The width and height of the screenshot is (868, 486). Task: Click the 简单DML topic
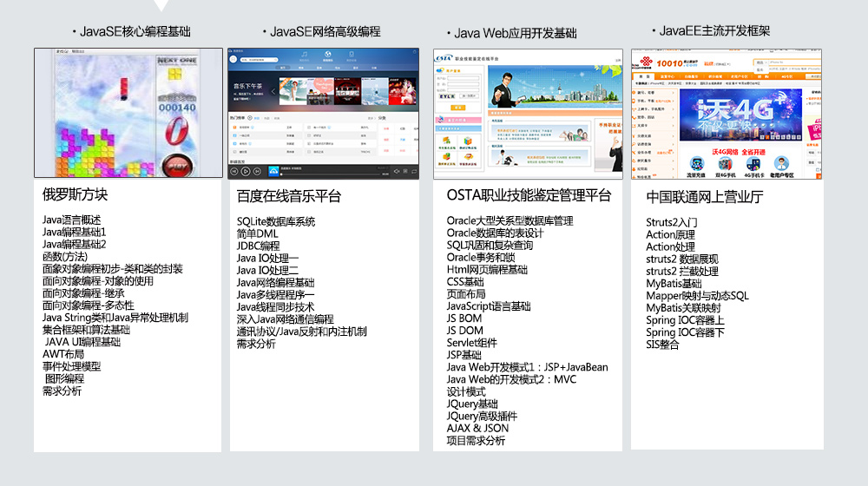pyautogui.click(x=258, y=233)
